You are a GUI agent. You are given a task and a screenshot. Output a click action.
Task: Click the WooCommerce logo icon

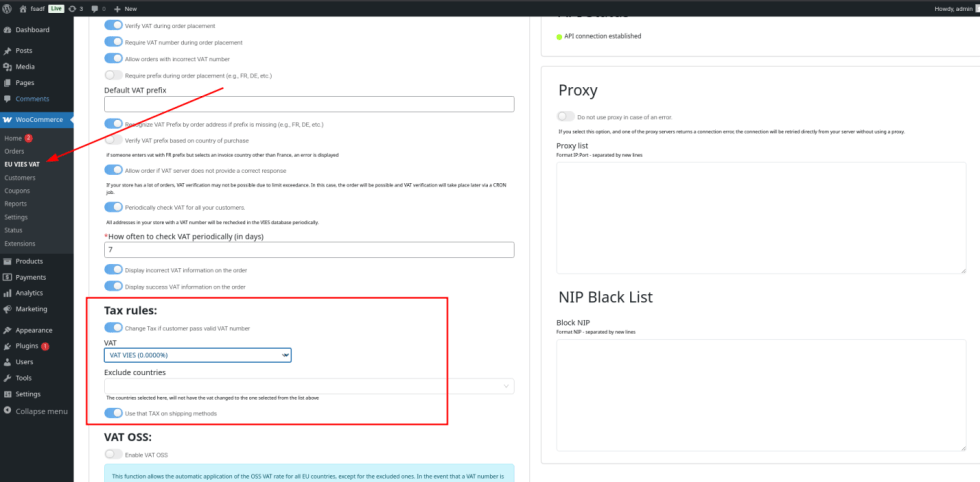point(8,119)
